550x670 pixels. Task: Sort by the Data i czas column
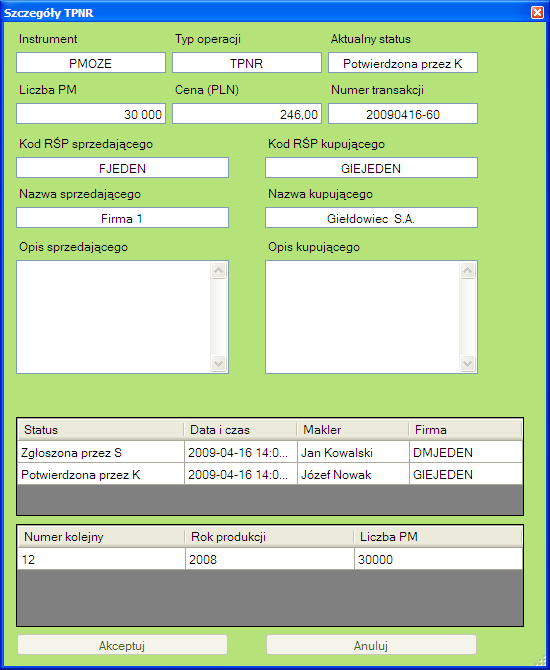pyautogui.click(x=241, y=430)
